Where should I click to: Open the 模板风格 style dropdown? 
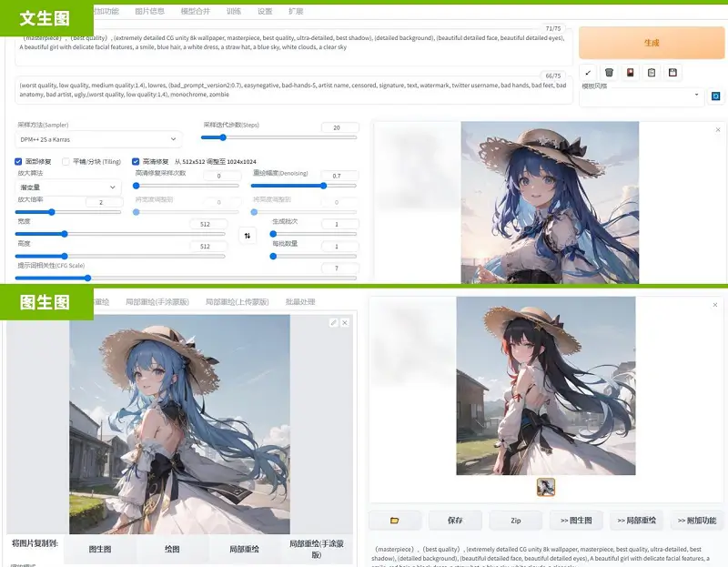tap(641, 96)
